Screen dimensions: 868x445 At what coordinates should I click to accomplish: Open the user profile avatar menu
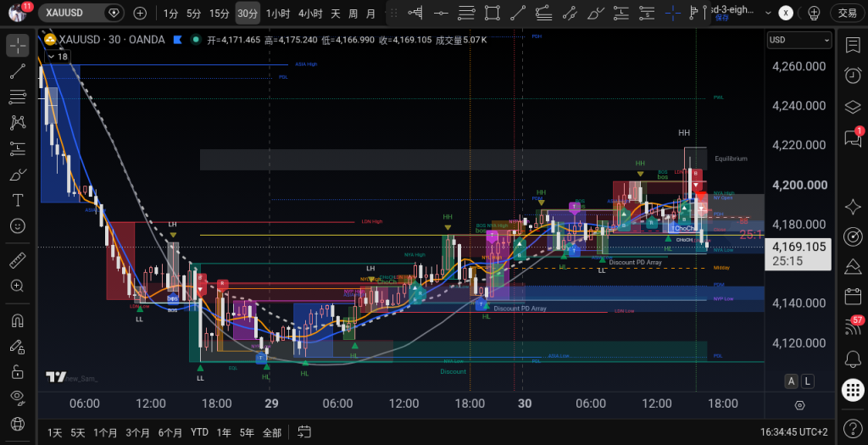coord(18,12)
